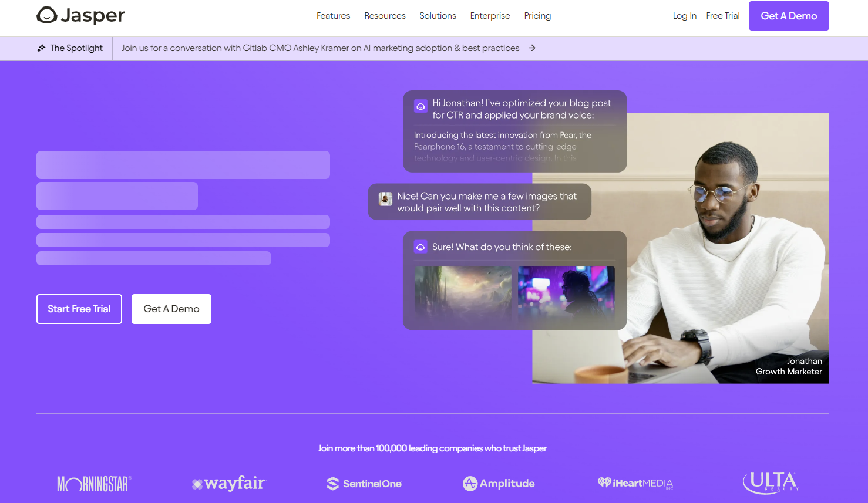This screenshot has width=868, height=503.
Task: Click the Amplitude logo
Action: pyautogui.click(x=499, y=484)
